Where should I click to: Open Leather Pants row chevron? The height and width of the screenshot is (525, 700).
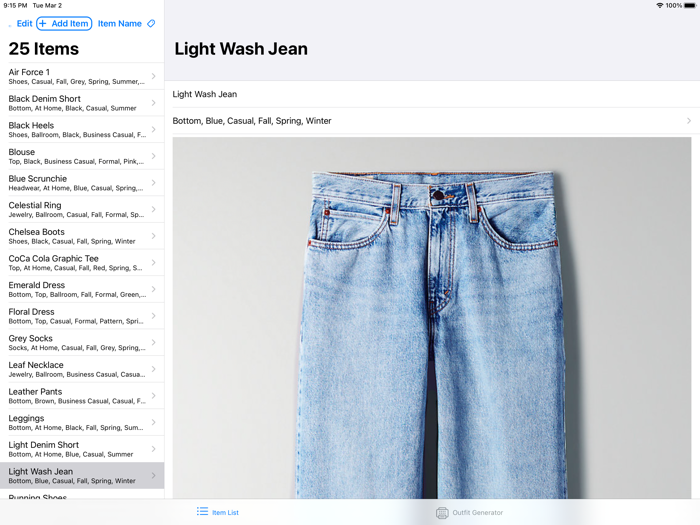[x=154, y=396]
